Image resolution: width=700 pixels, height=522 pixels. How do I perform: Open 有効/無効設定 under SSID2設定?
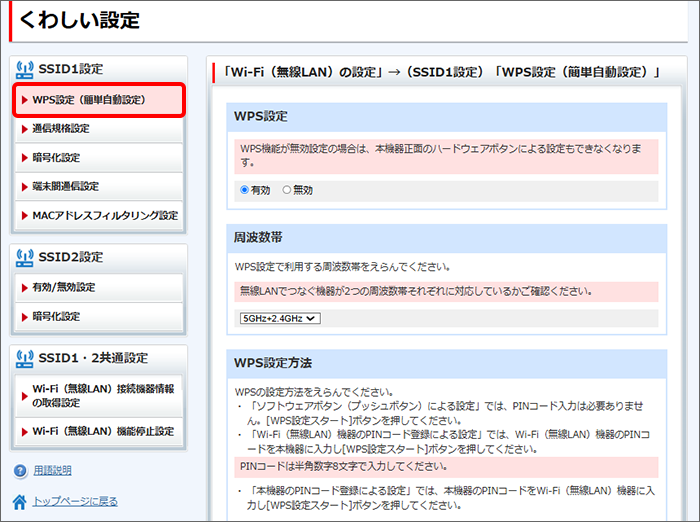point(98,287)
